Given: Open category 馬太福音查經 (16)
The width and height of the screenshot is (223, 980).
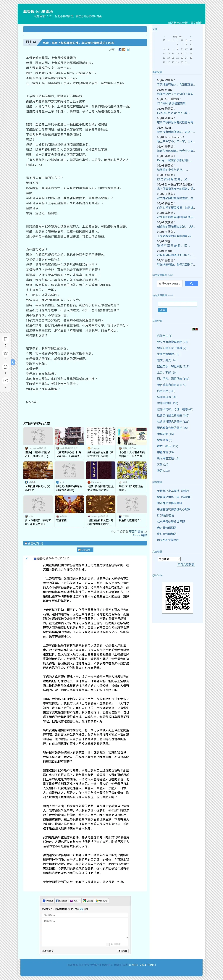Looking at the screenshot, I should 168,458.
